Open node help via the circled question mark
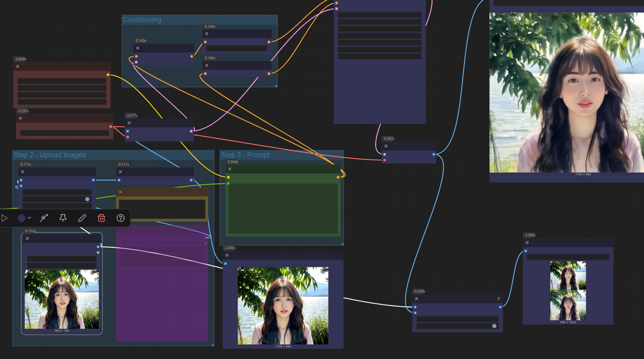 [121, 218]
